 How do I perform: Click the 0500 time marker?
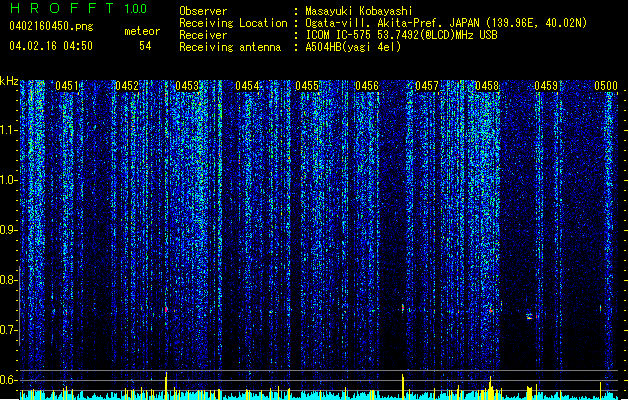click(x=606, y=86)
